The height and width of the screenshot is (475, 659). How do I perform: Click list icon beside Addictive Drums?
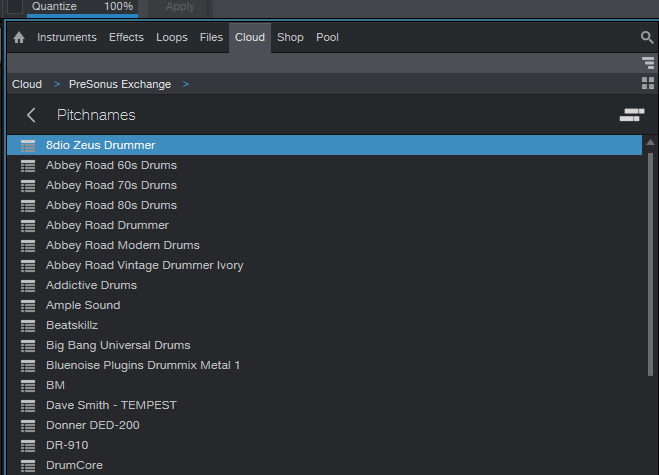(28, 285)
